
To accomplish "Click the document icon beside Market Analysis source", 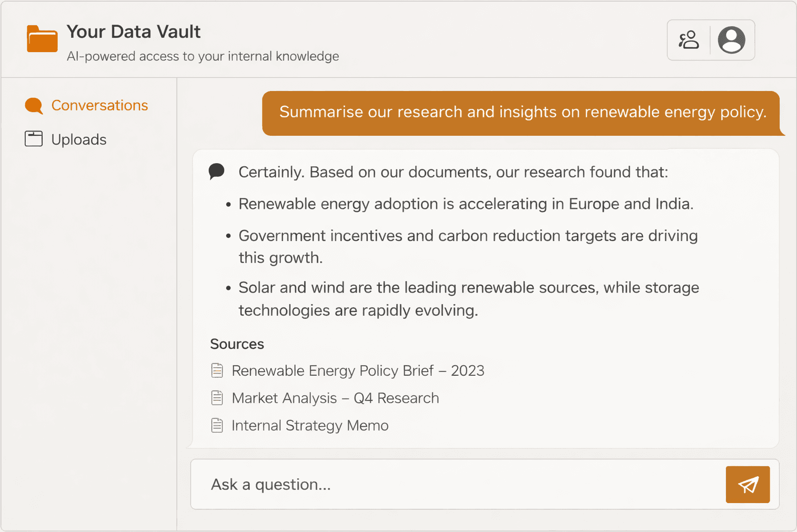I will coord(217,398).
